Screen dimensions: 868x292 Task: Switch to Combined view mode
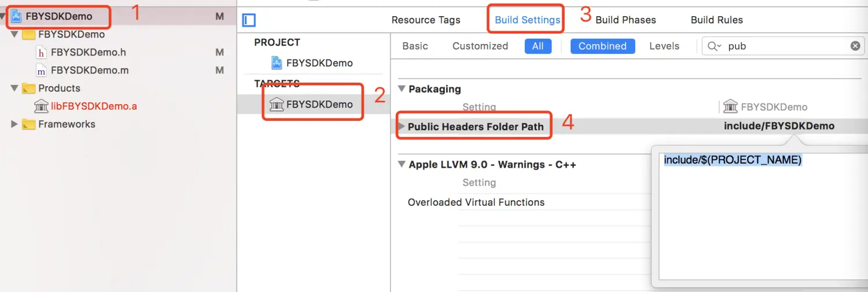coord(602,46)
